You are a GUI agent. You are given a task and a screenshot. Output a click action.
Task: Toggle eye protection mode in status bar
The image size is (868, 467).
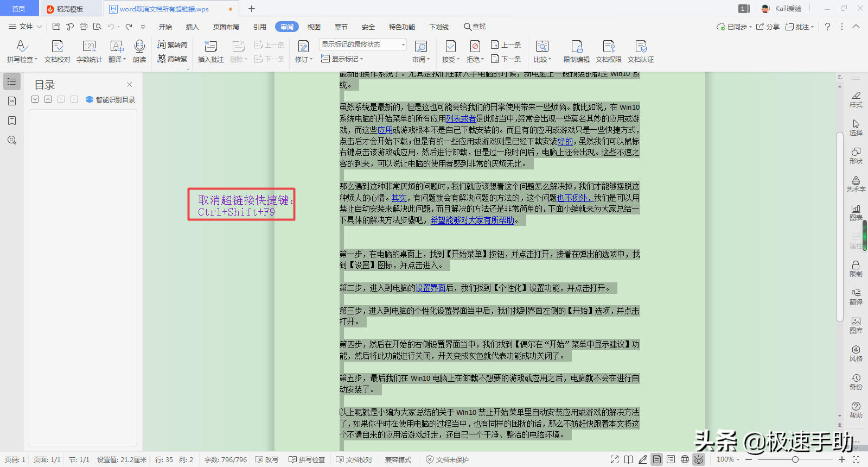(x=699, y=459)
